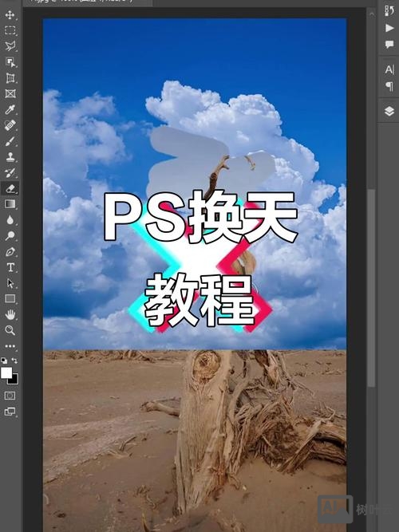Select the Blur tool
399x532 pixels.
10,220
